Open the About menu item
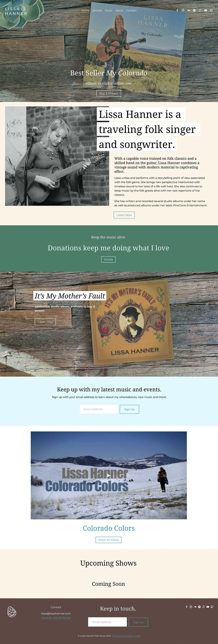 119,11
